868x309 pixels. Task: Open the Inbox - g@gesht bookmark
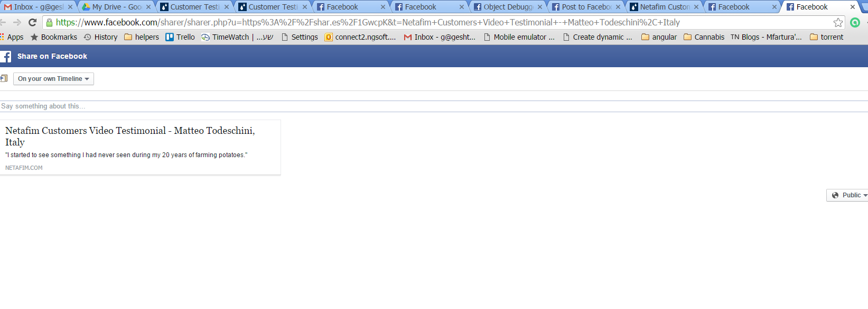click(x=440, y=37)
